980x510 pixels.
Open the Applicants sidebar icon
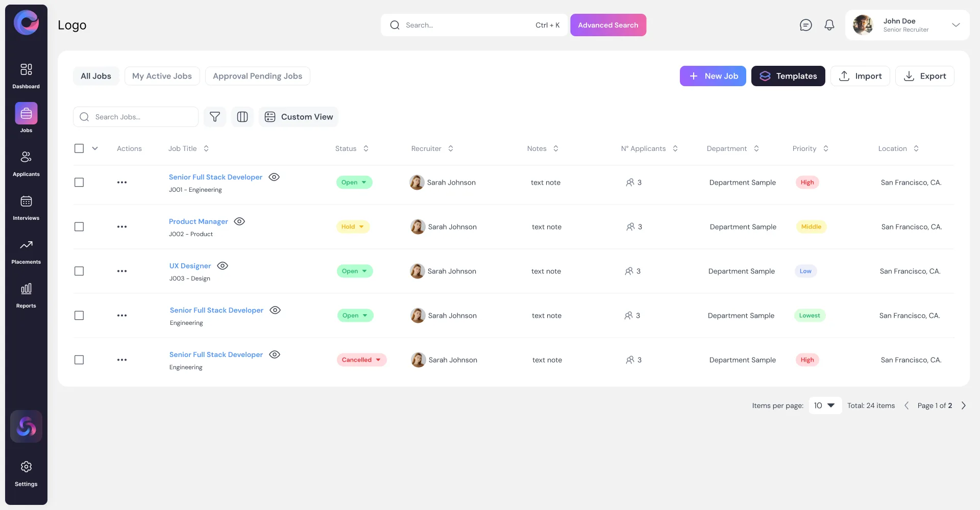[x=26, y=157]
